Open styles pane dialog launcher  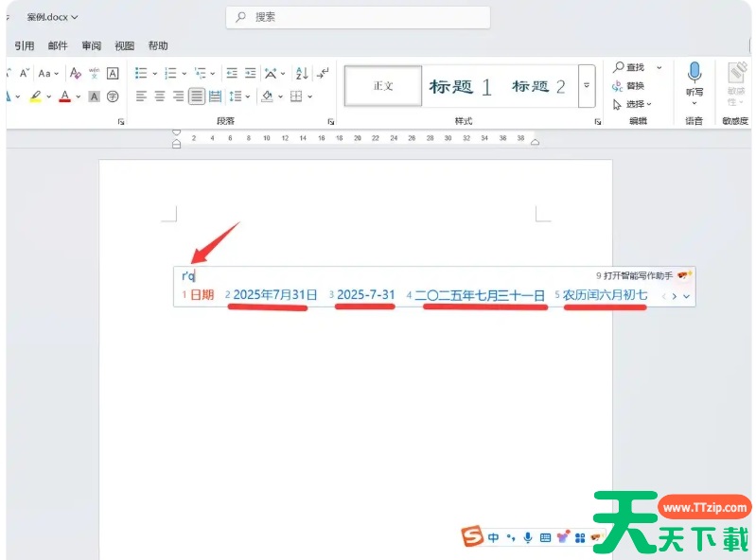click(597, 122)
